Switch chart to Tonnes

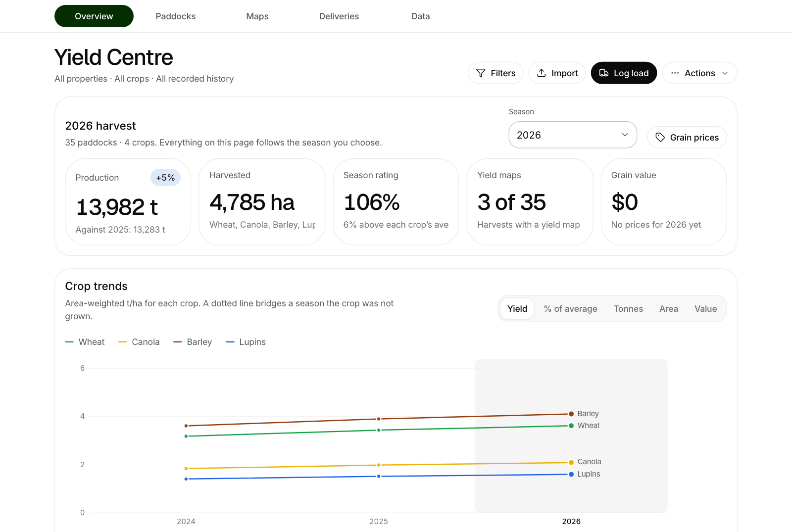628,309
